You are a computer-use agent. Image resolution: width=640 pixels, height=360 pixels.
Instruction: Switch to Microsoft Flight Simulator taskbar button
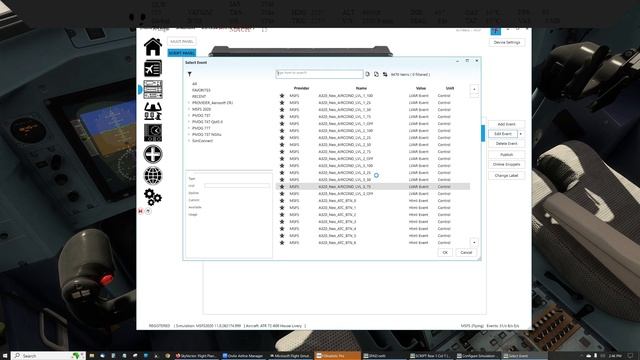click(290, 356)
